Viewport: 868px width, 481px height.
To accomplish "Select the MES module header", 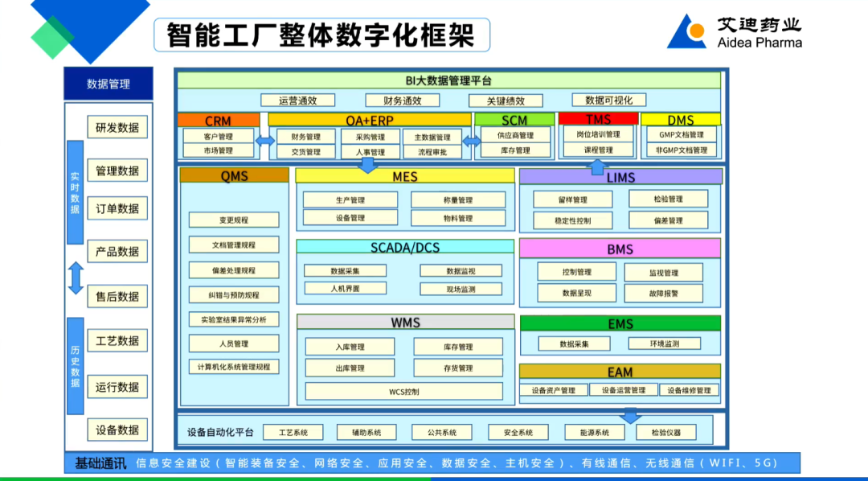I will (x=404, y=176).
